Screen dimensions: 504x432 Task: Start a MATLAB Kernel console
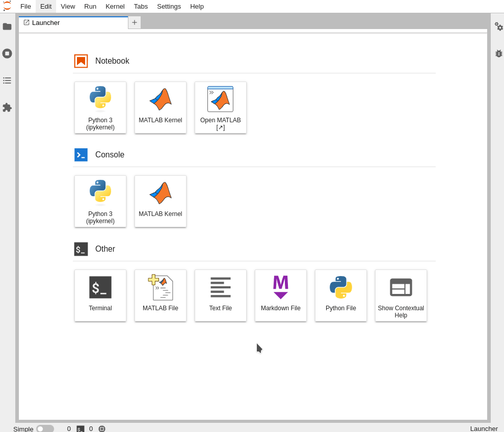pyautogui.click(x=160, y=201)
